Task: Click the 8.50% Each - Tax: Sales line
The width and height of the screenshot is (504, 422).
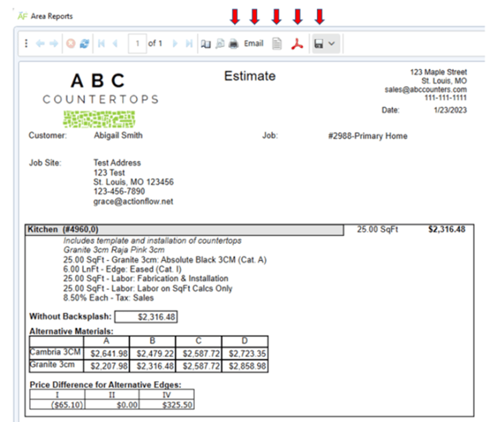Action: click(x=109, y=298)
